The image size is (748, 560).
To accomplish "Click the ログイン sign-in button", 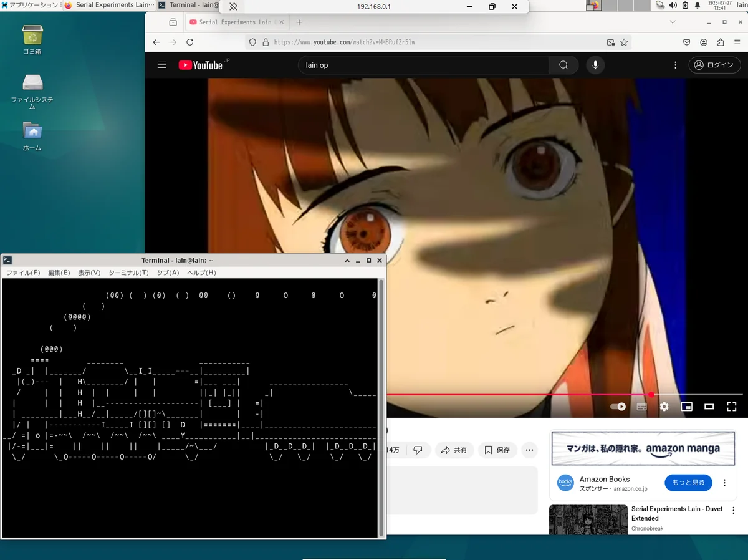I will tap(714, 65).
